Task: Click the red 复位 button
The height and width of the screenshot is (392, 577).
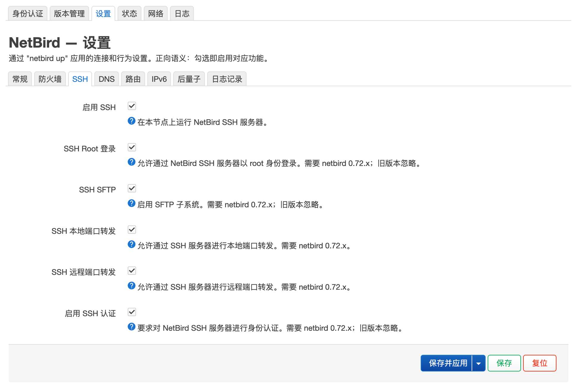Action: click(540, 363)
